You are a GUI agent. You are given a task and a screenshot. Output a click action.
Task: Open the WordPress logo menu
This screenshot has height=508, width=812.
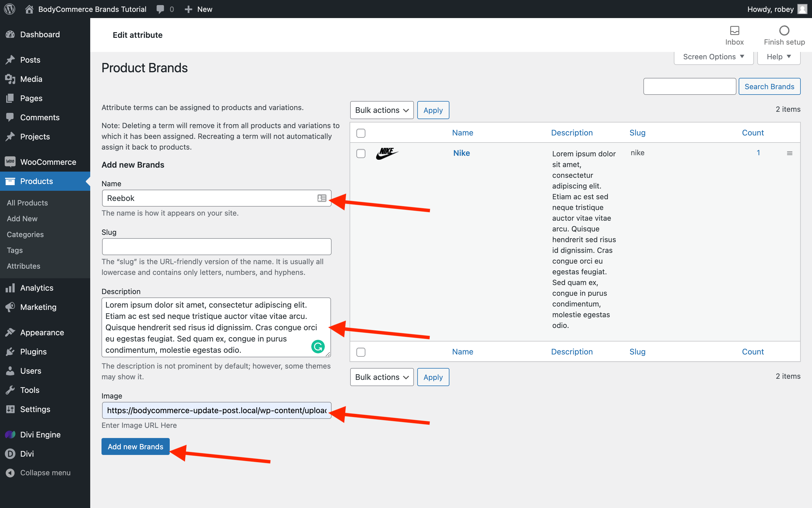[10, 9]
